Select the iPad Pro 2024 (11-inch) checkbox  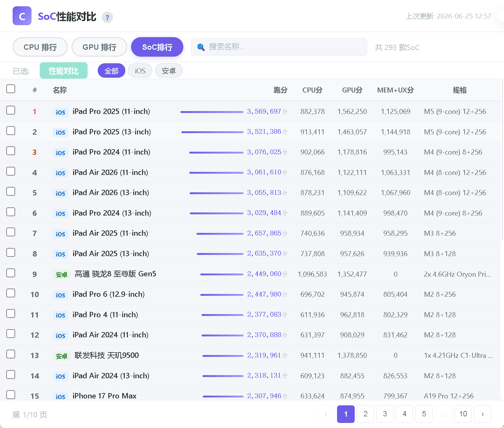[x=11, y=151]
